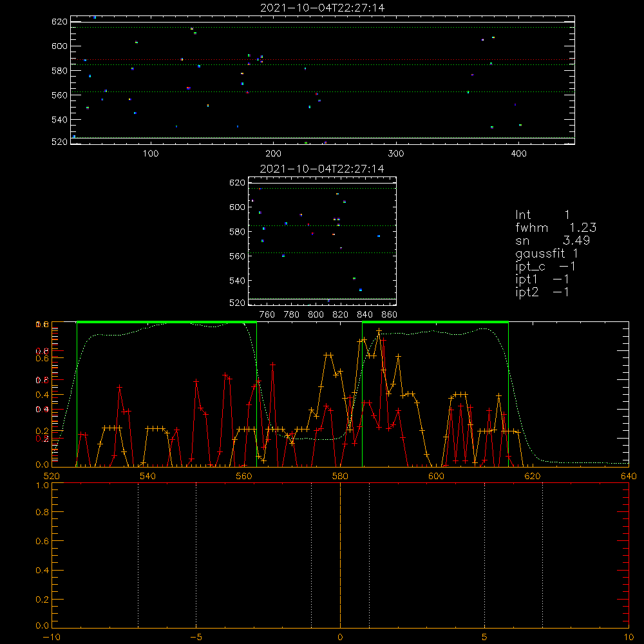This screenshot has width=644, height=644.
Task: Click x-axis label 400 on top plot
Action: pyautogui.click(x=518, y=154)
